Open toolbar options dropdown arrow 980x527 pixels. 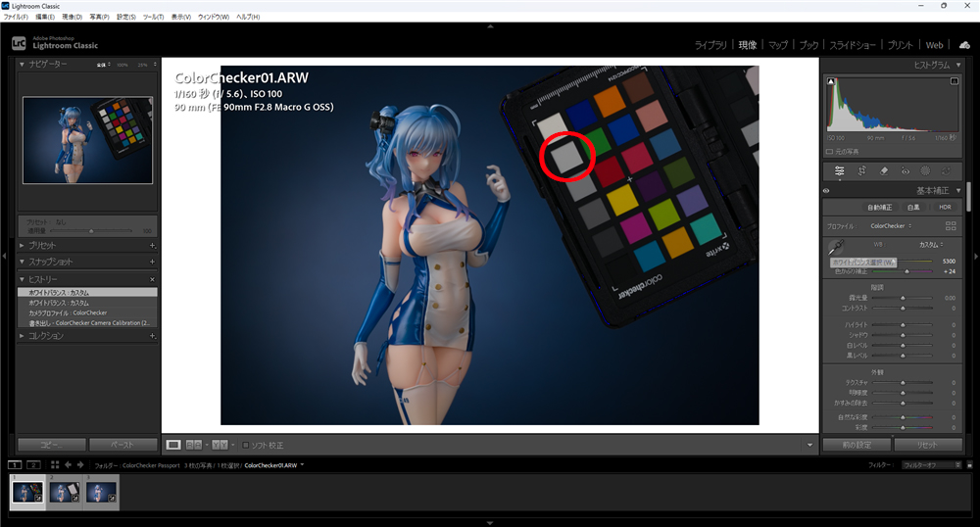[x=809, y=445]
